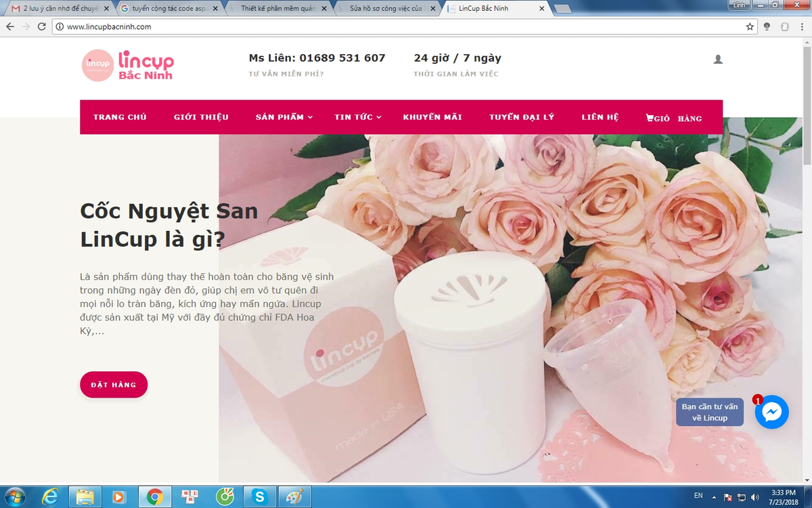Open the user account icon in header
Image resolution: width=812 pixels, height=508 pixels.
click(x=718, y=60)
